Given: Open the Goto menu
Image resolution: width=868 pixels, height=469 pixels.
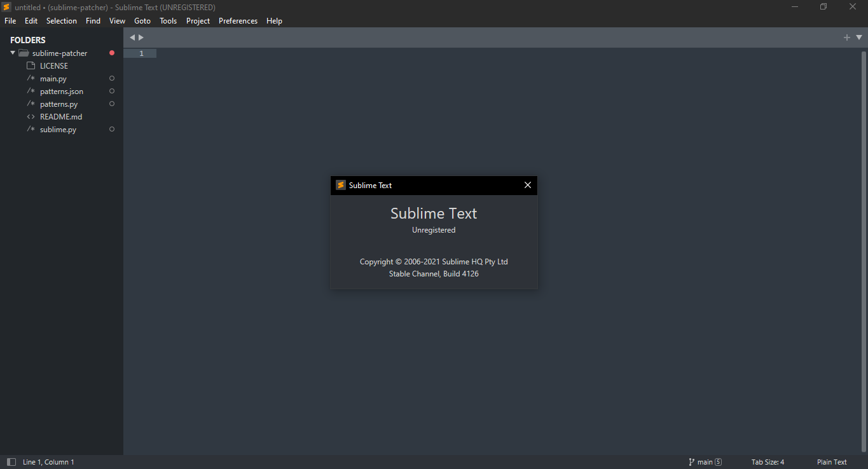Looking at the screenshot, I should click(142, 21).
